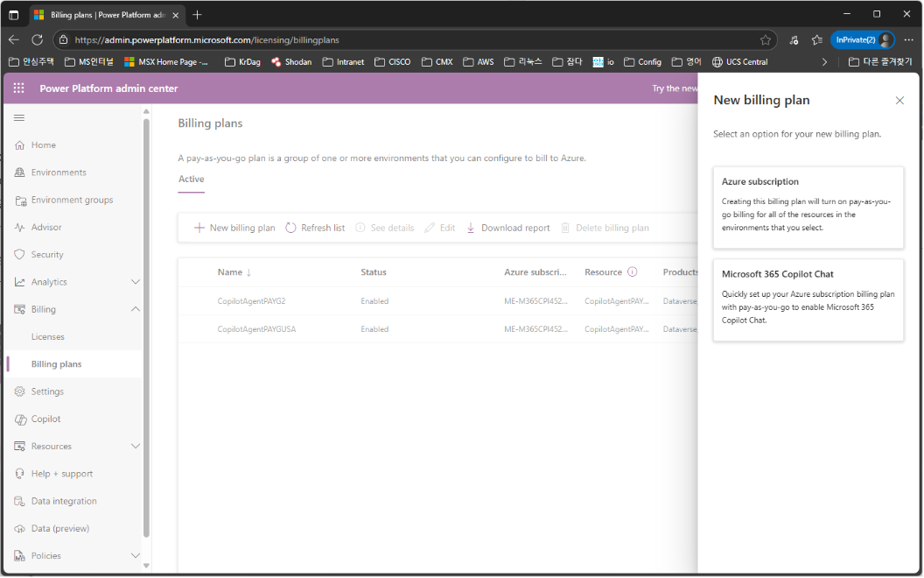
Task: Select CopilotAgentPAYG2 billing plan row
Action: [437, 301]
